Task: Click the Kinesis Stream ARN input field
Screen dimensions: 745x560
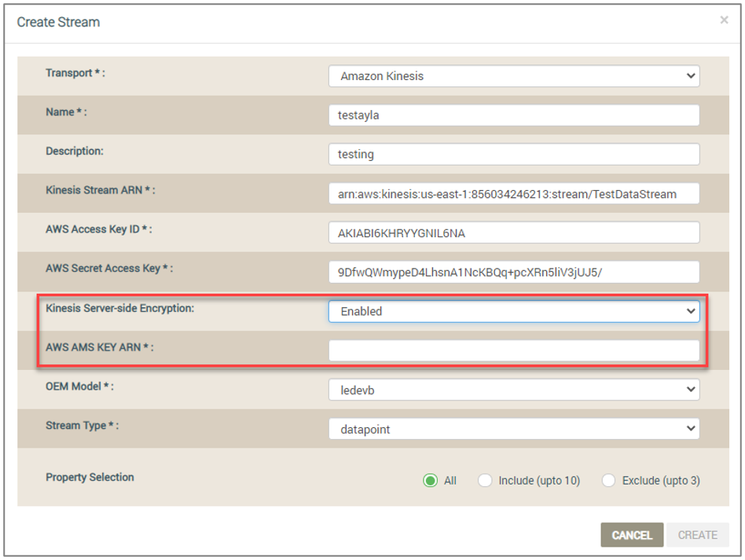Action: (514, 194)
